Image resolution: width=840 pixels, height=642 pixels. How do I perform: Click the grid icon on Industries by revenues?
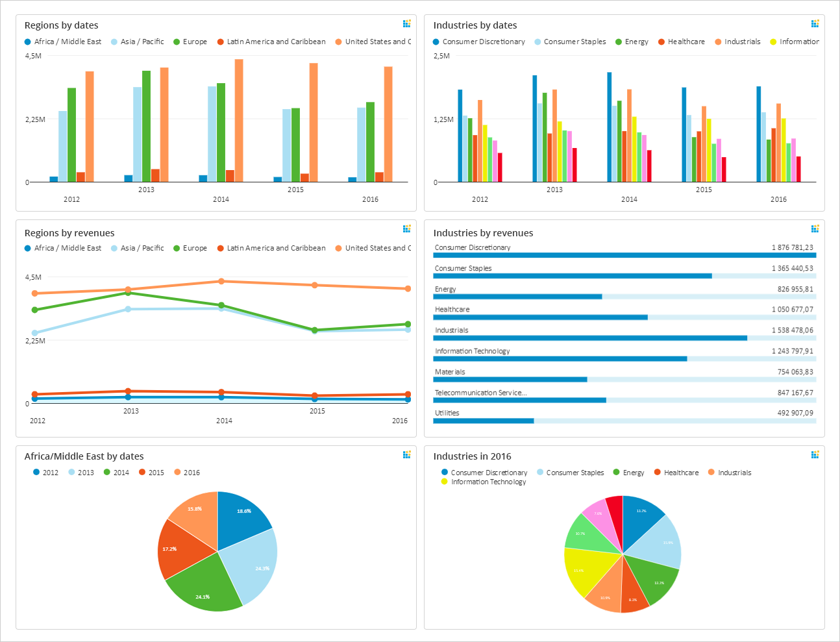[815, 228]
